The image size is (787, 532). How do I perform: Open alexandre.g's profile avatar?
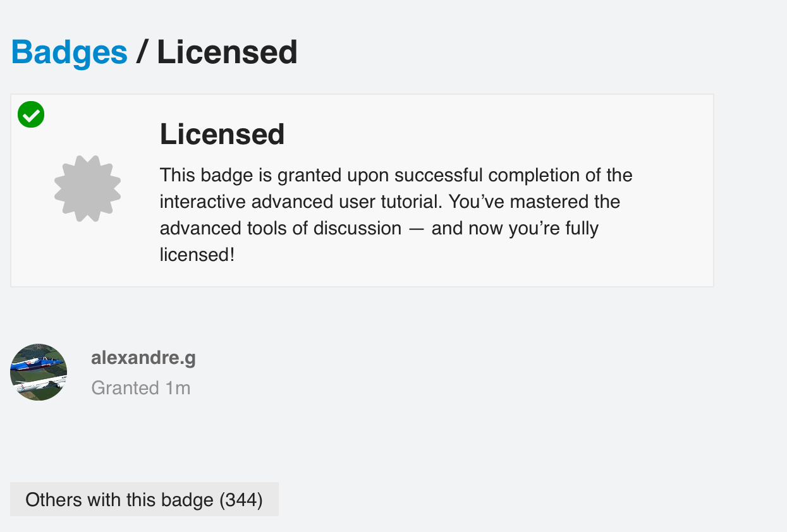coord(39,372)
